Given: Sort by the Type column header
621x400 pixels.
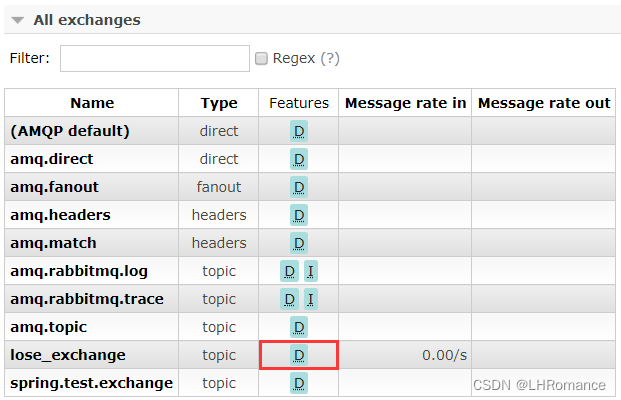Looking at the screenshot, I should (x=219, y=103).
